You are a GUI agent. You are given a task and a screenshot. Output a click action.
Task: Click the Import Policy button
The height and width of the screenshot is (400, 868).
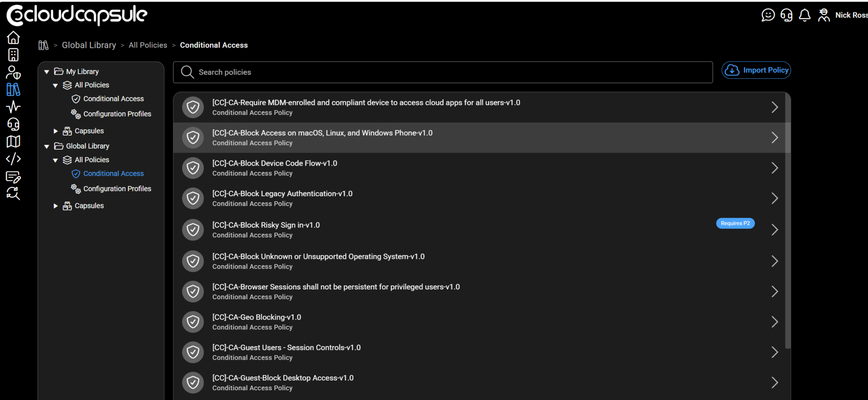(756, 70)
